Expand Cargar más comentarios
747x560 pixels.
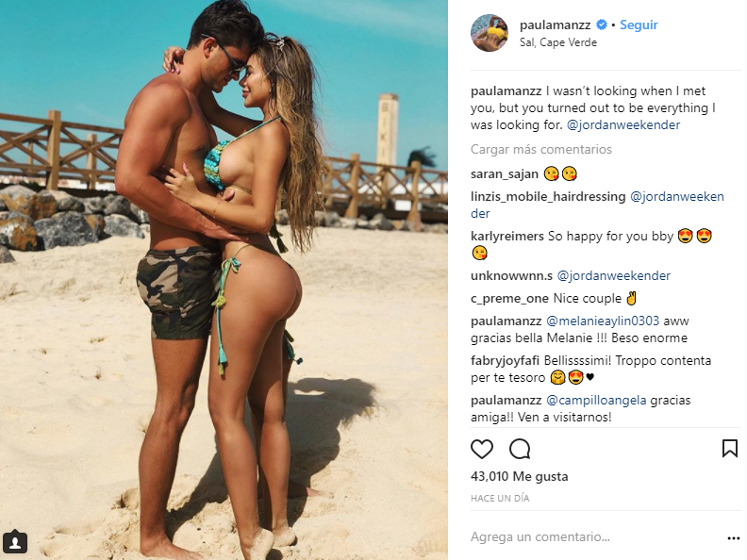[x=541, y=150]
